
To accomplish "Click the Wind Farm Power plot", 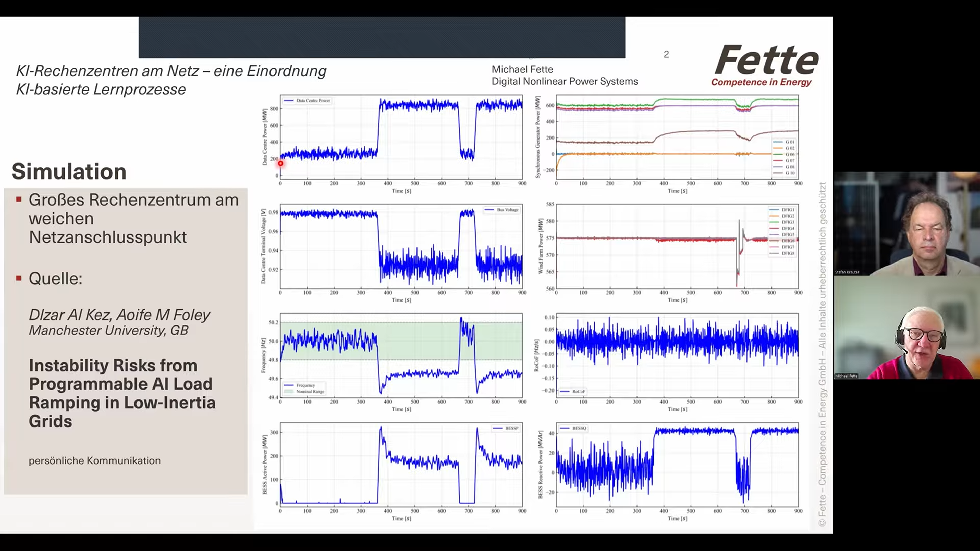I will tap(677, 246).
